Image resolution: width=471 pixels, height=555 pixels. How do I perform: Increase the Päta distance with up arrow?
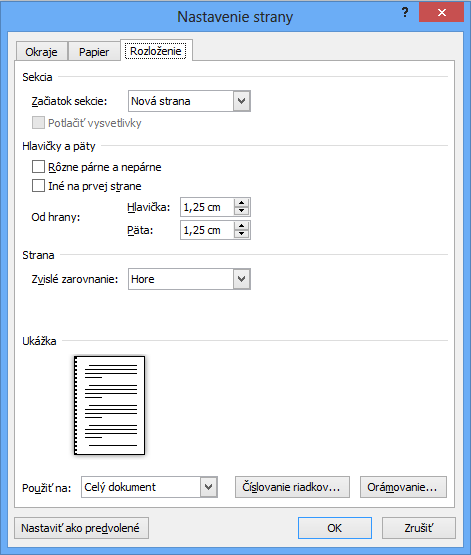(241, 226)
